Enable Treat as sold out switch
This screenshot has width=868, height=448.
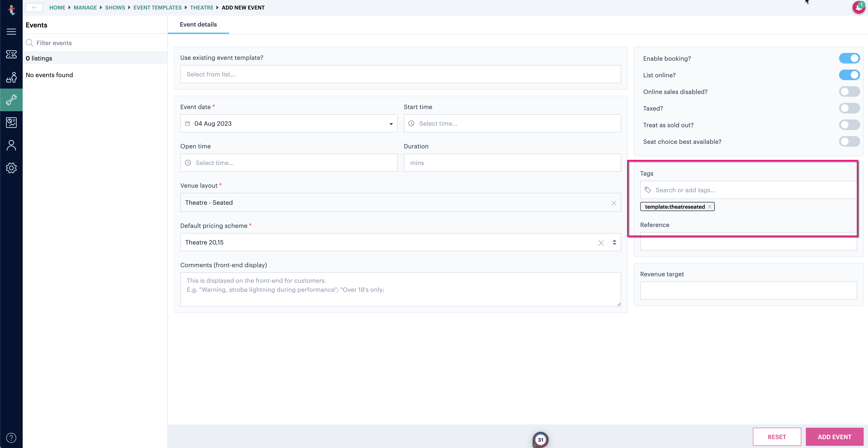849,125
